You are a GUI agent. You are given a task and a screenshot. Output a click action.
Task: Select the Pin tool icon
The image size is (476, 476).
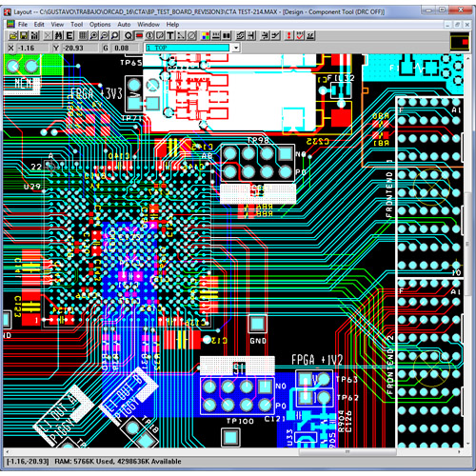(149, 36)
